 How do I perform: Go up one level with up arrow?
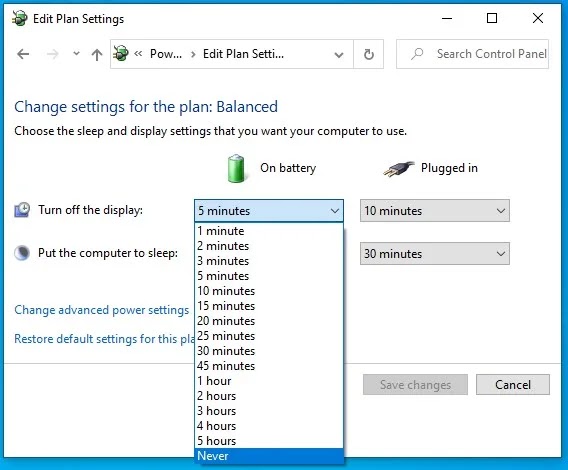(97, 55)
